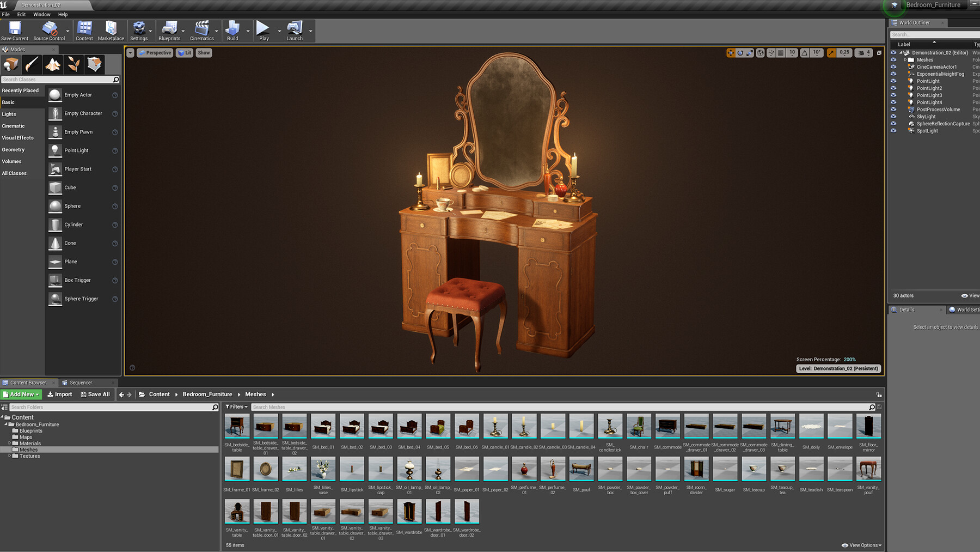Select the Geometry Editing mode icon

[95, 64]
